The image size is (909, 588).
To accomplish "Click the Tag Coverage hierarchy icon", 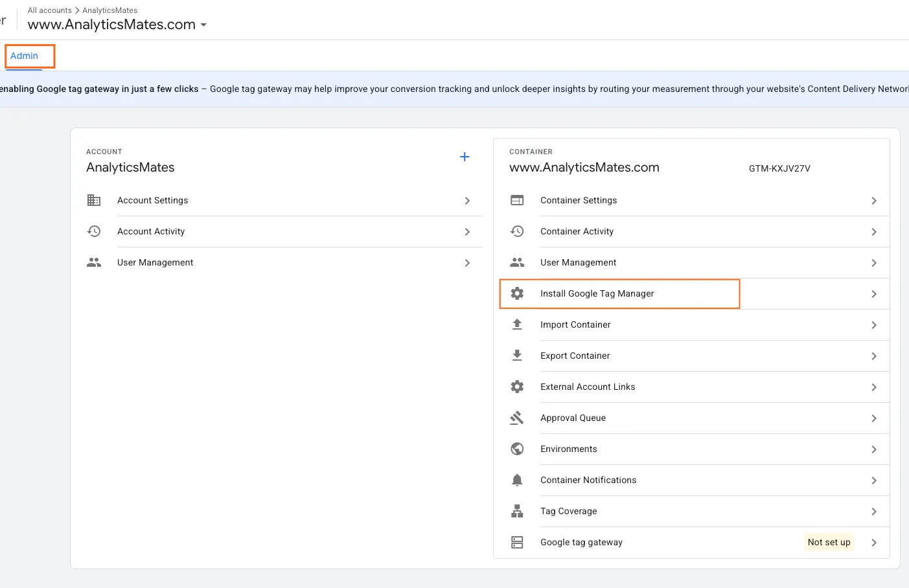I will click(517, 511).
